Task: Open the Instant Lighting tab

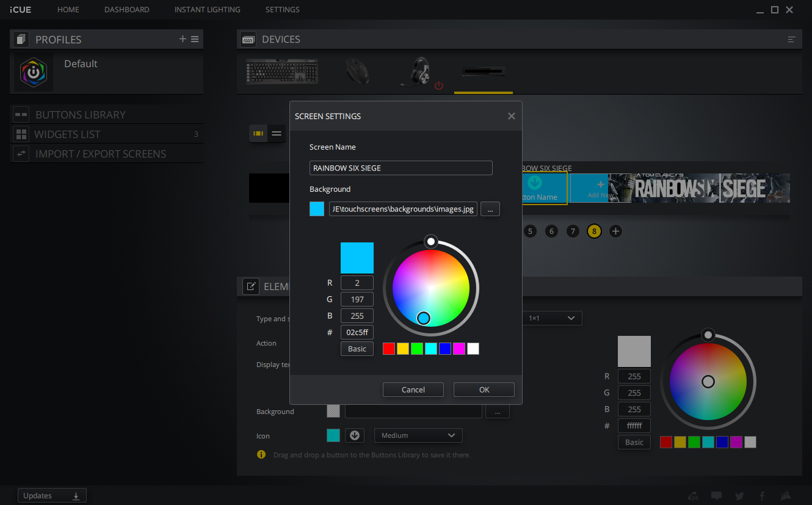Action: click(x=208, y=10)
